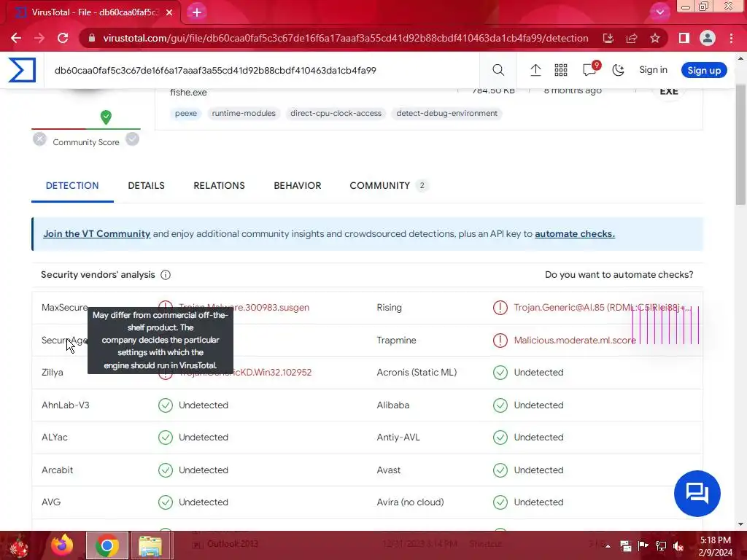Click the Rising detection alert icon

500,308
